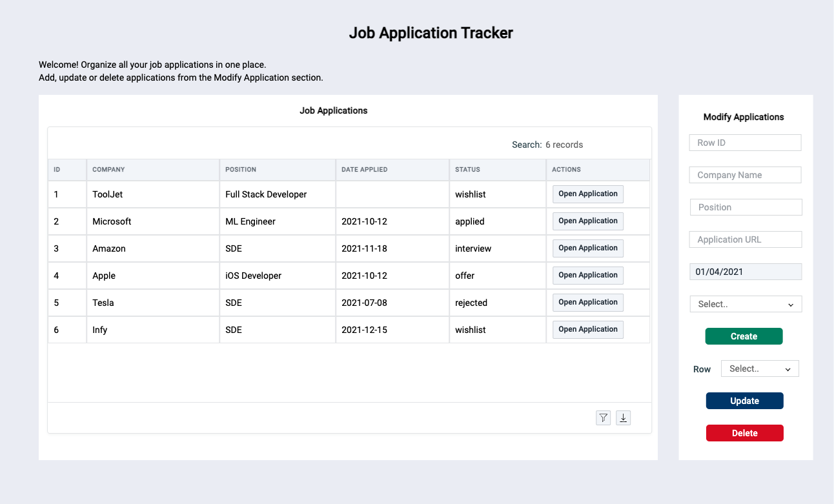Open Application for Microsoft row
The height and width of the screenshot is (504, 834).
tap(588, 221)
